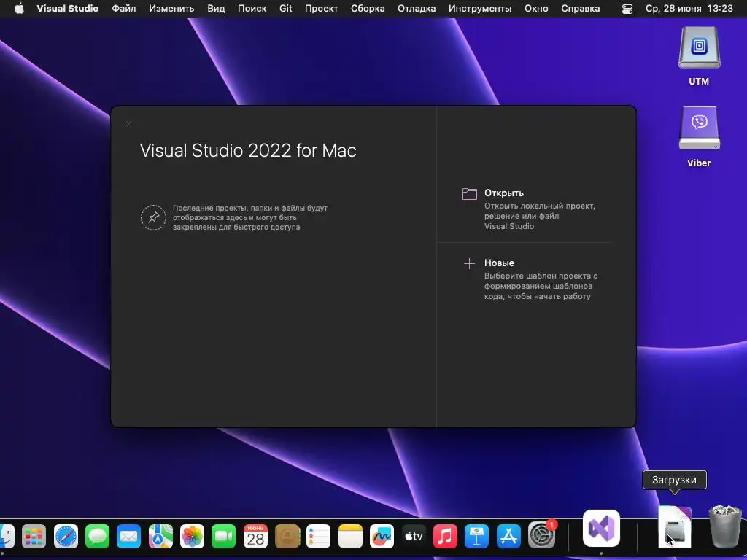
Task: Click the Новые label to create project
Action: 499,262
